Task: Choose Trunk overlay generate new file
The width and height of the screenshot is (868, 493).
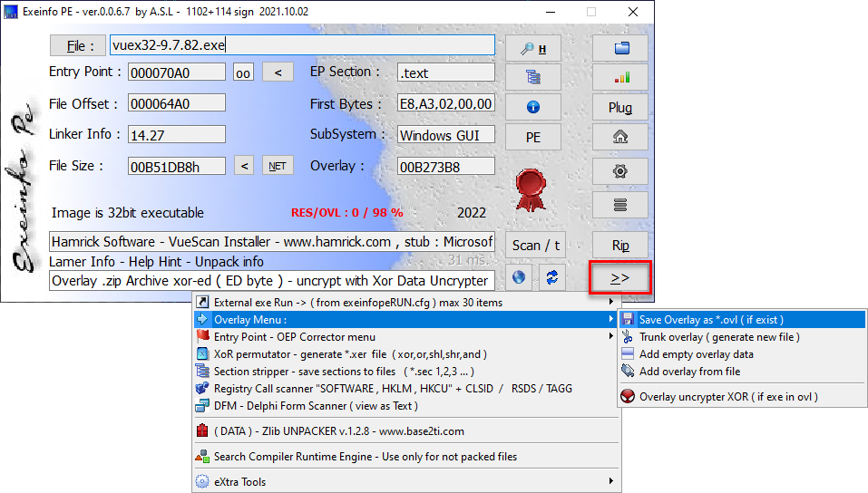Action: pos(742,336)
